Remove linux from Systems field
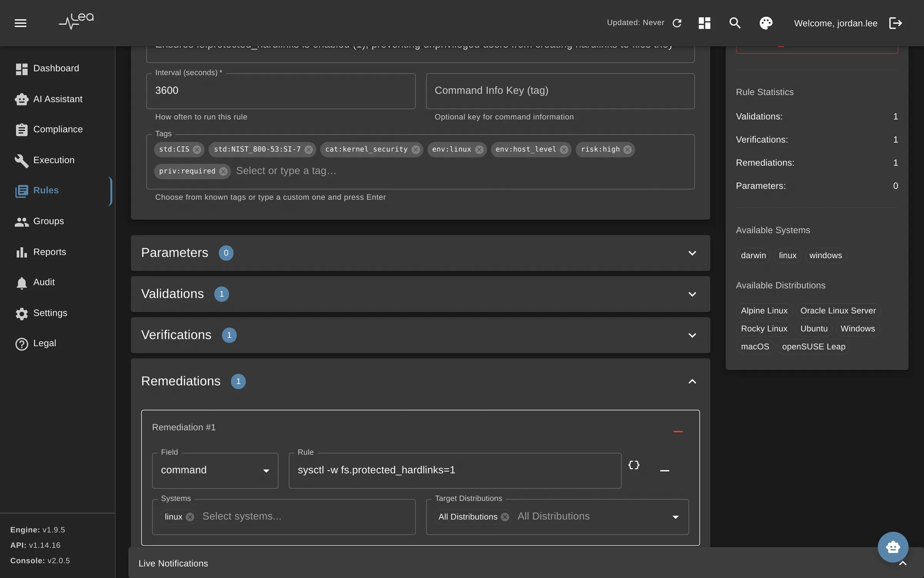 (x=190, y=517)
